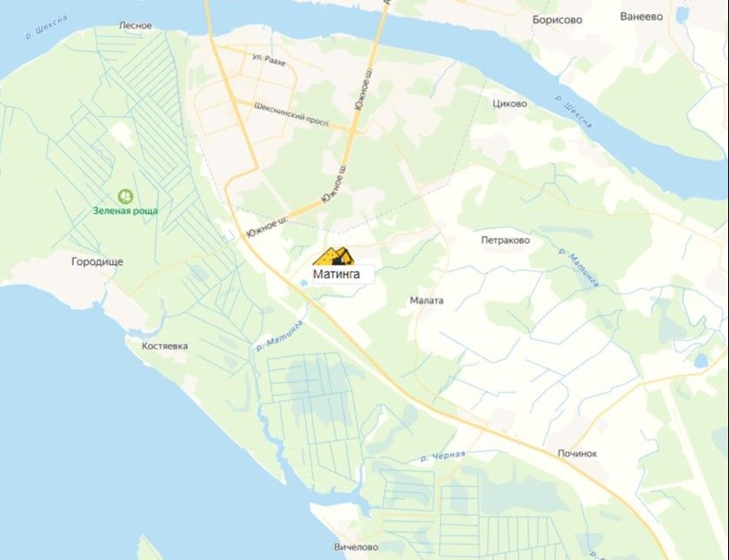Click the р. Матинга label near Петраково
This screenshot has height=560, width=729.
[579, 267]
